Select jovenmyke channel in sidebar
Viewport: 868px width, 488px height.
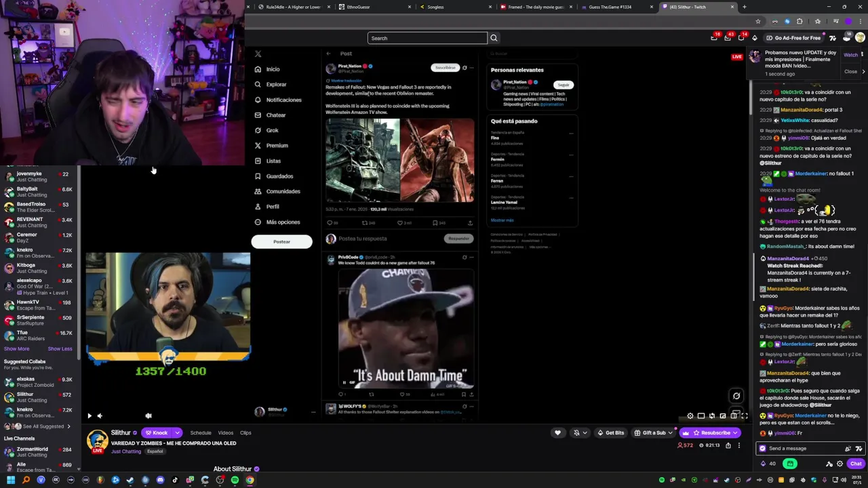click(38, 177)
